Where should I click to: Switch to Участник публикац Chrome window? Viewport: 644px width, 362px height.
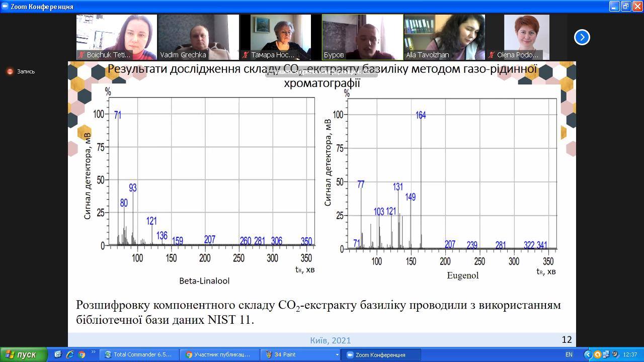pyautogui.click(x=220, y=354)
